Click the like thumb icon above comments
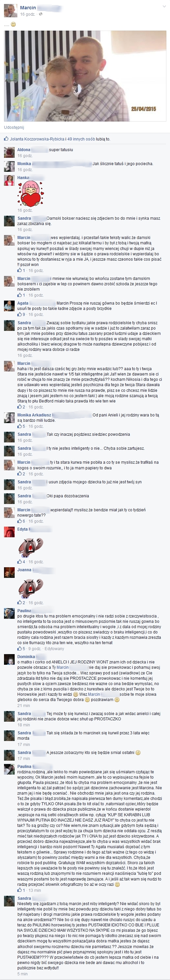Screen dimensions: 170x980 click(6, 139)
